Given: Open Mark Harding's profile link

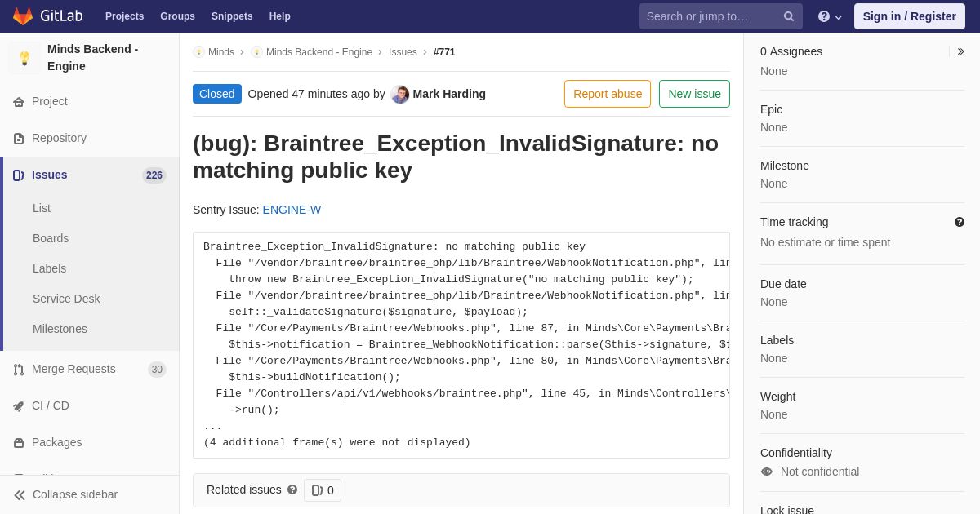Looking at the screenshot, I should point(449,94).
